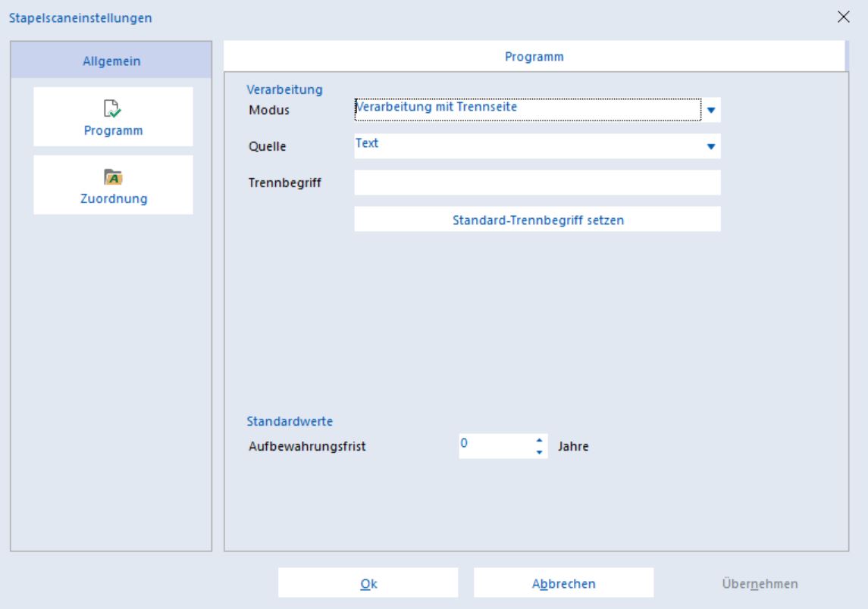Click the Stapelscaneinstellungen window title
This screenshot has height=609, width=868.
(80, 17)
